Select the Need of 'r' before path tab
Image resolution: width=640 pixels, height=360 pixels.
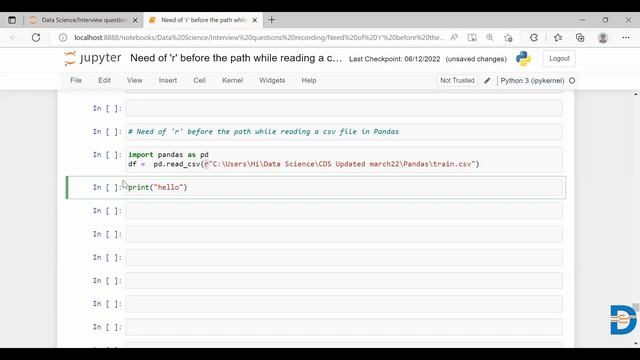tap(203, 20)
